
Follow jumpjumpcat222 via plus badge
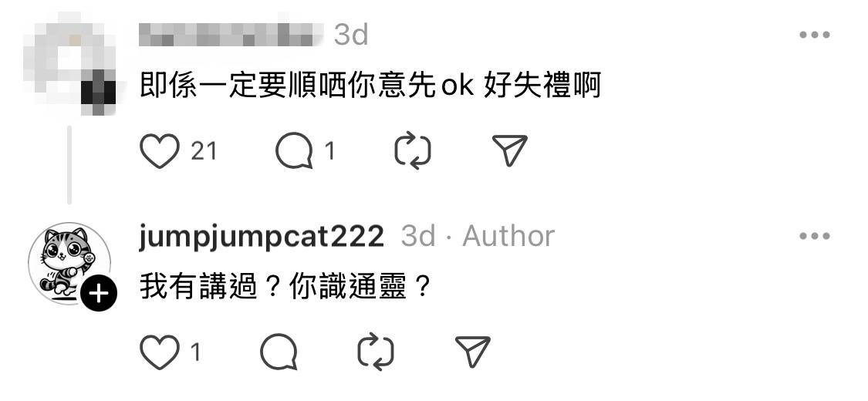point(99,293)
